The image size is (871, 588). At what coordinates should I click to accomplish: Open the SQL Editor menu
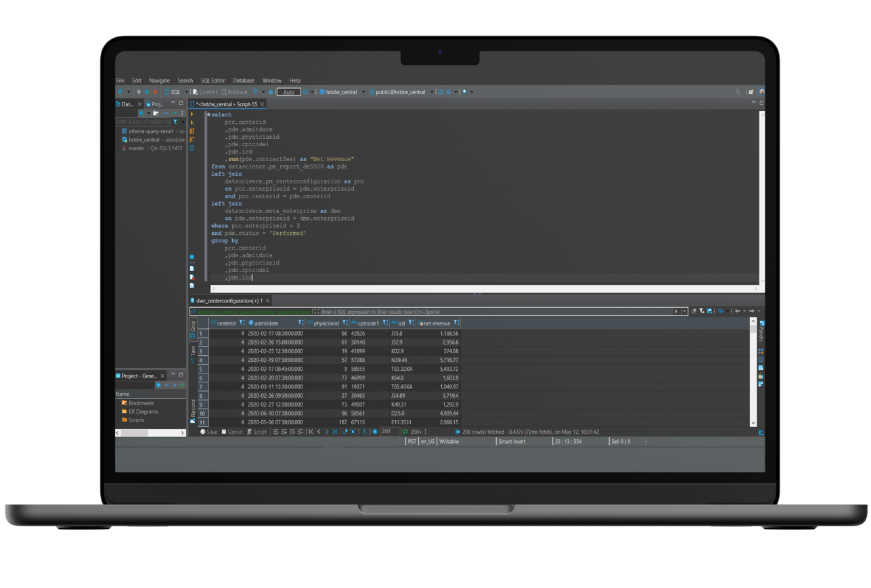coord(213,80)
